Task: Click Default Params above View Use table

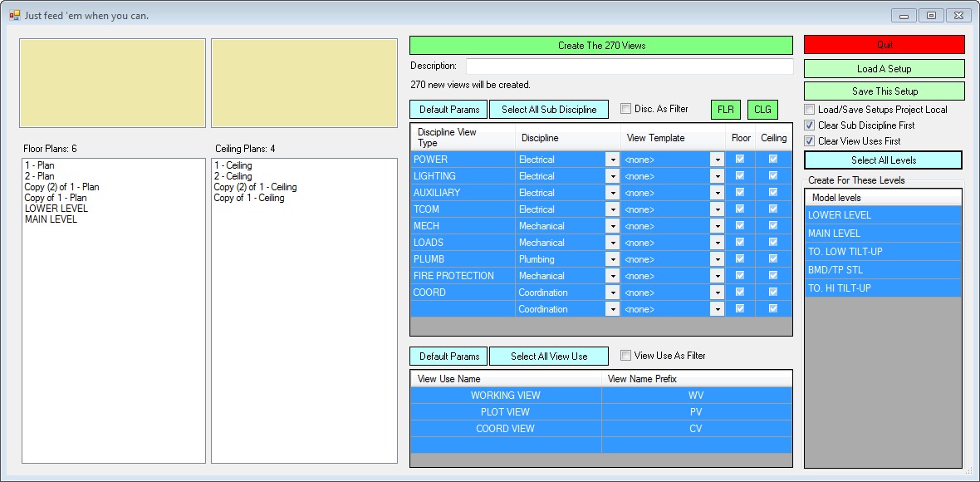Action: (x=448, y=357)
